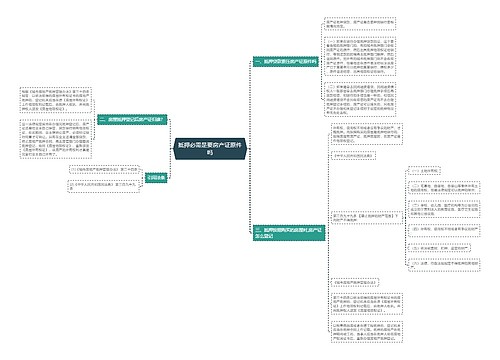Select citation note [2] 中华人民共和国民法典
Image resolution: width=500 pixels, height=360 pixels.
104,186
